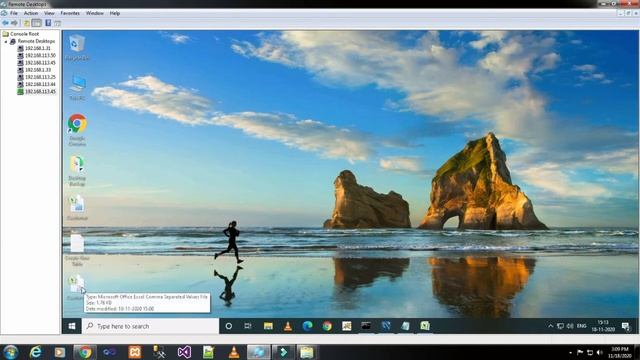This screenshot has height=360, width=640.
Task: Open VLC in the local taskbar
Action: point(234,352)
